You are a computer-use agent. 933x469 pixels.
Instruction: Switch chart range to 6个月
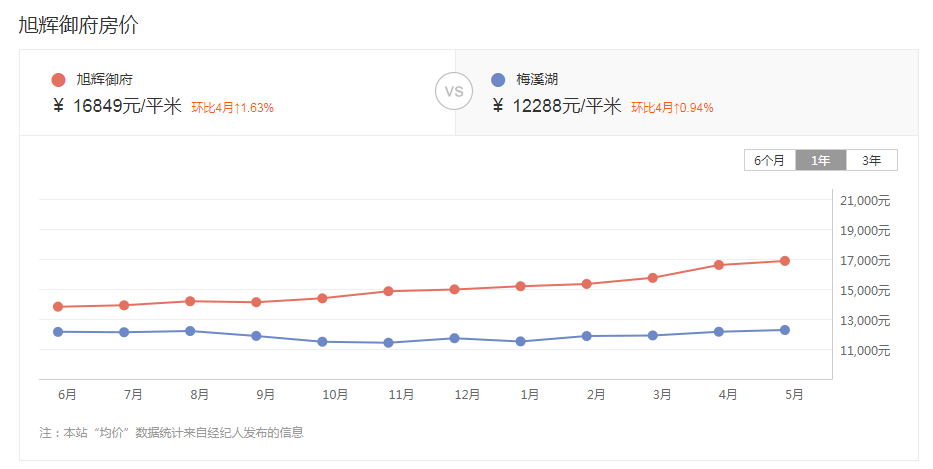769,160
